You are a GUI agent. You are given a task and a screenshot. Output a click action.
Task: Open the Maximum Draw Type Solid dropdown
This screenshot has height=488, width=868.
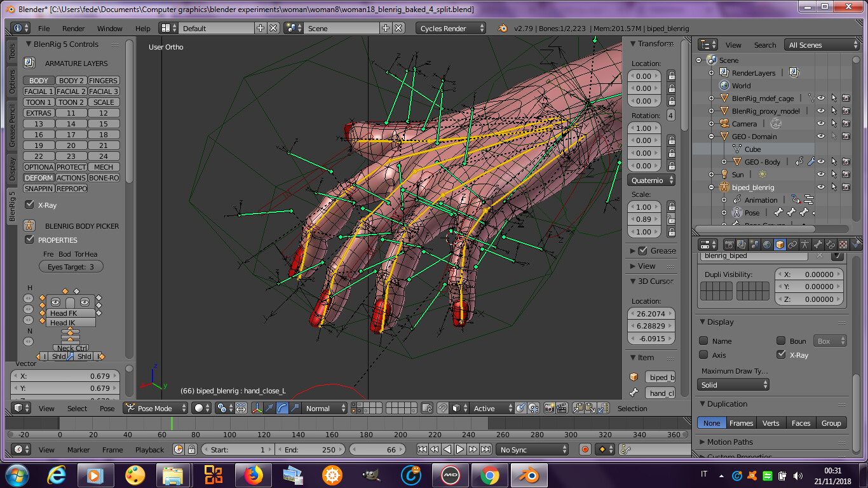(733, 384)
